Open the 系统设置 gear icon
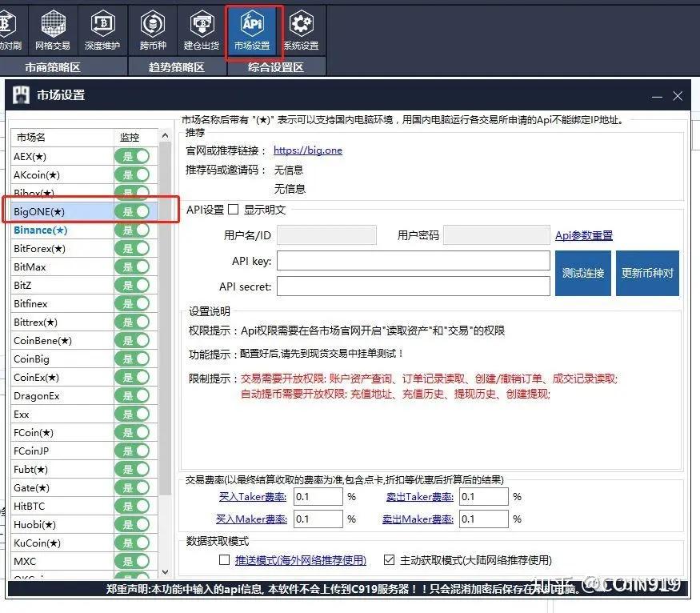 (302, 30)
